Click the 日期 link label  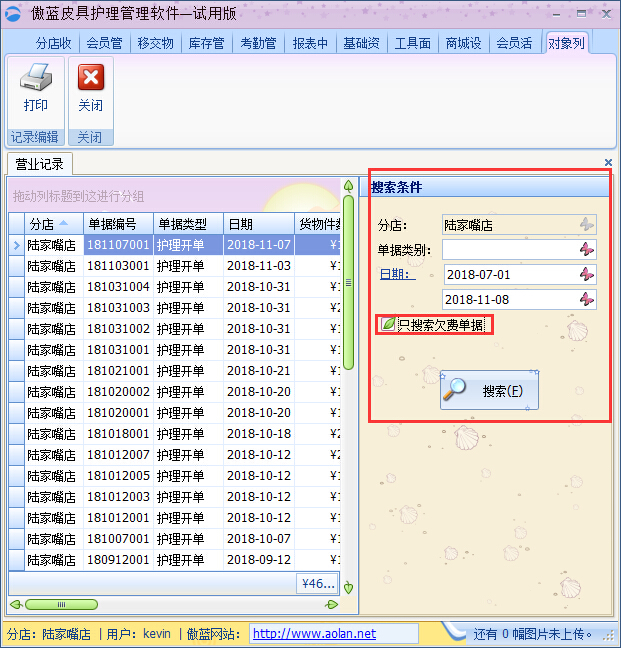[x=396, y=274]
